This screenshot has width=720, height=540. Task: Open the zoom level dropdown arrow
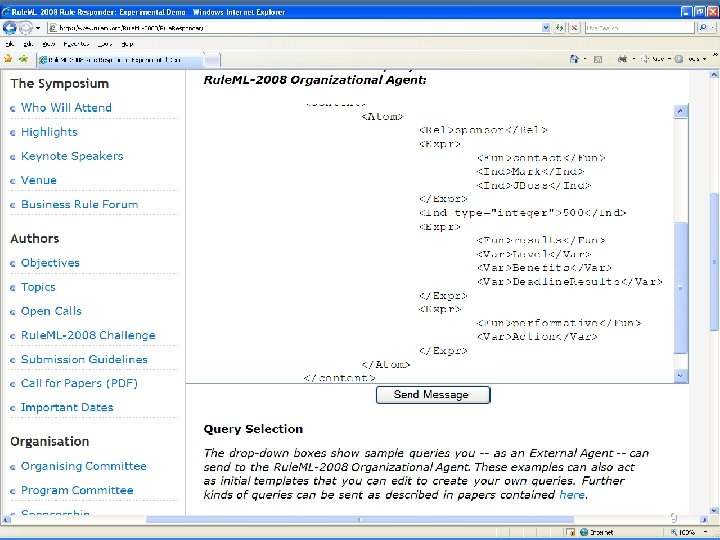[706, 532]
